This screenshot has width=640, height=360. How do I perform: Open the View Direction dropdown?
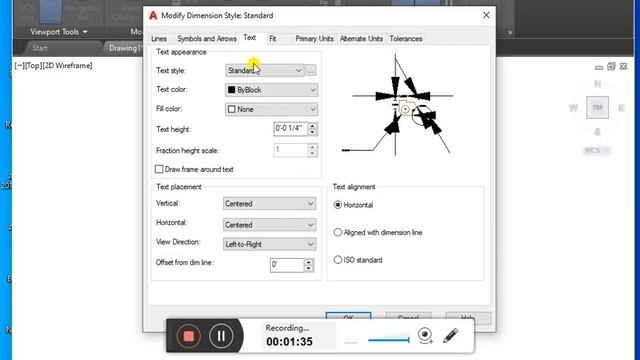[269, 244]
